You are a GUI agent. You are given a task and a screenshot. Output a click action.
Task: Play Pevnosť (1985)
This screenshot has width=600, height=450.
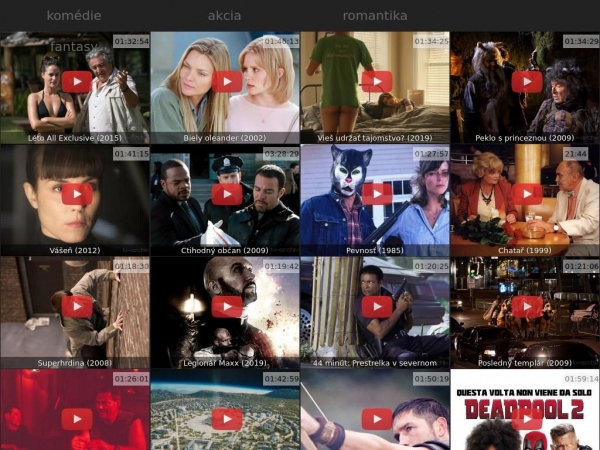click(x=377, y=194)
